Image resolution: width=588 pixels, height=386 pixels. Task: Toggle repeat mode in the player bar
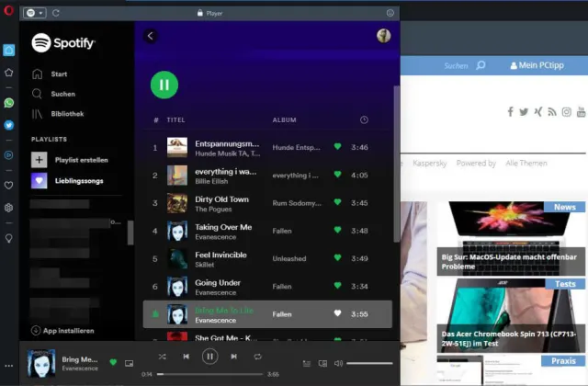258,356
